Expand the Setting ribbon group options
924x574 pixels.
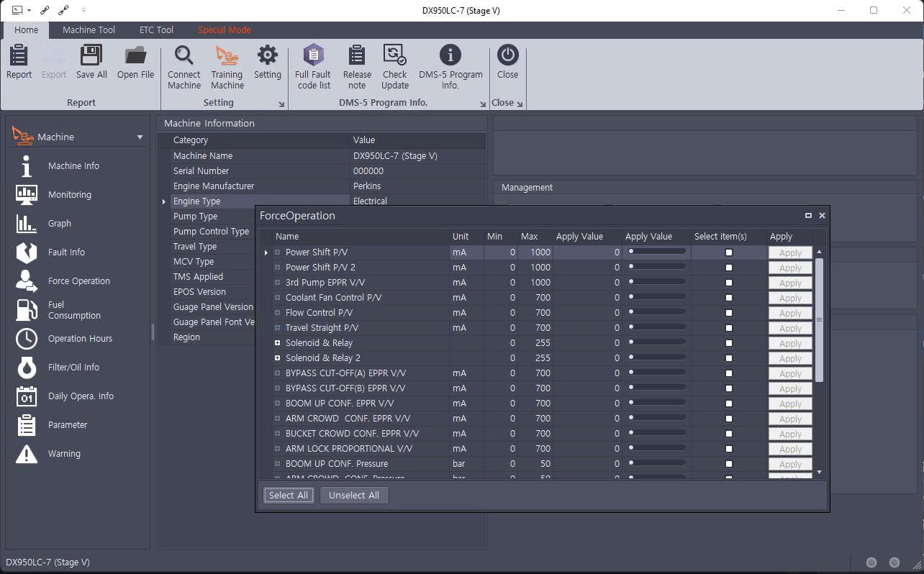(x=282, y=103)
